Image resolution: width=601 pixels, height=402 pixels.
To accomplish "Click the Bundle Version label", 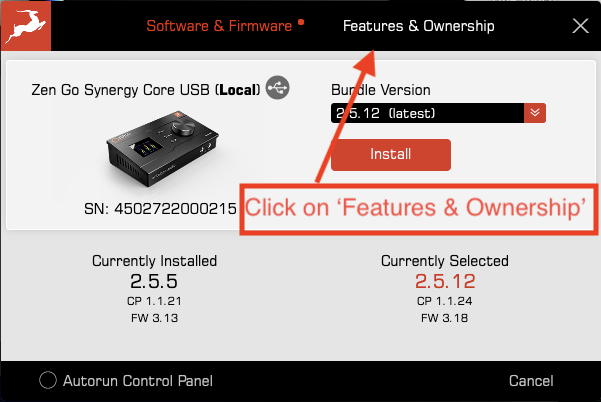I will click(381, 90).
